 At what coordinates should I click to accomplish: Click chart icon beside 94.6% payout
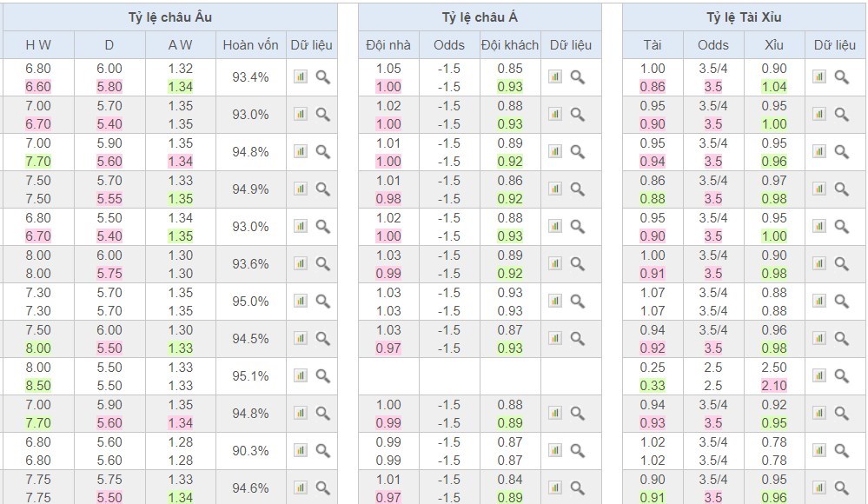[x=300, y=487]
